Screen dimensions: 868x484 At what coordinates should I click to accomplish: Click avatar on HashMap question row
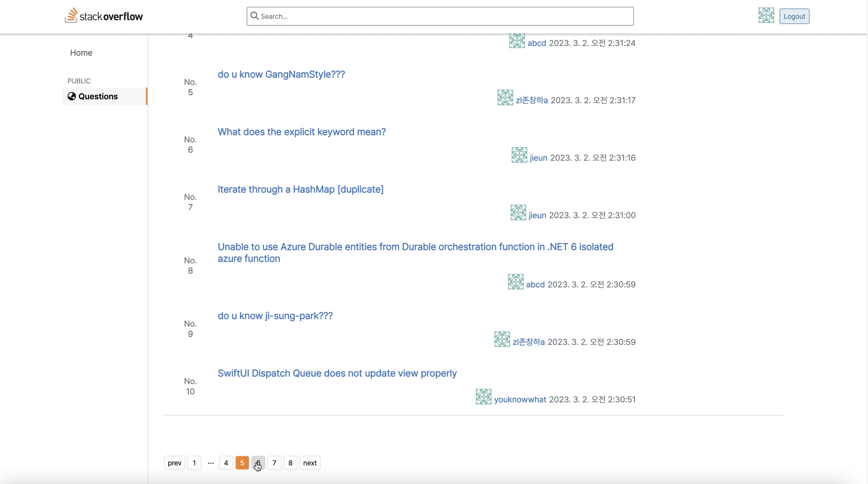(x=518, y=212)
